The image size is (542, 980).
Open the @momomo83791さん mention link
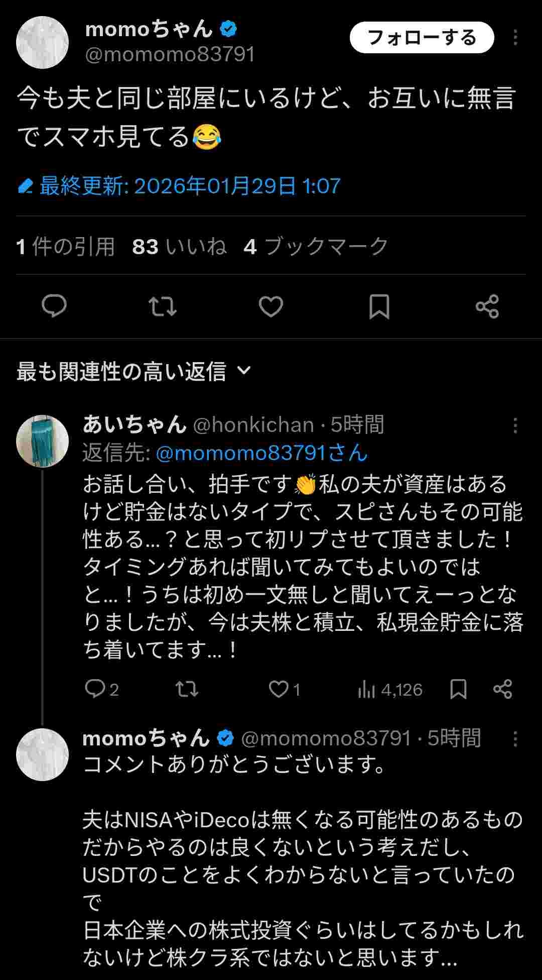[x=261, y=453]
